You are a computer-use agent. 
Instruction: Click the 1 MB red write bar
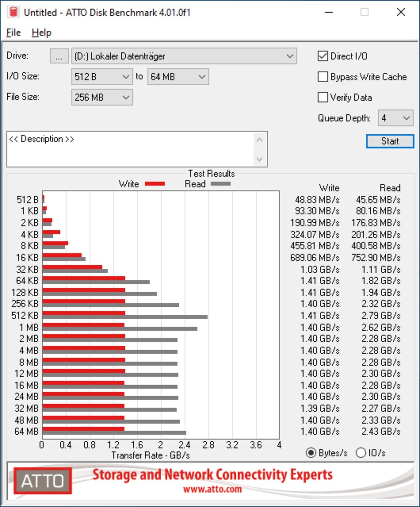click(83, 325)
